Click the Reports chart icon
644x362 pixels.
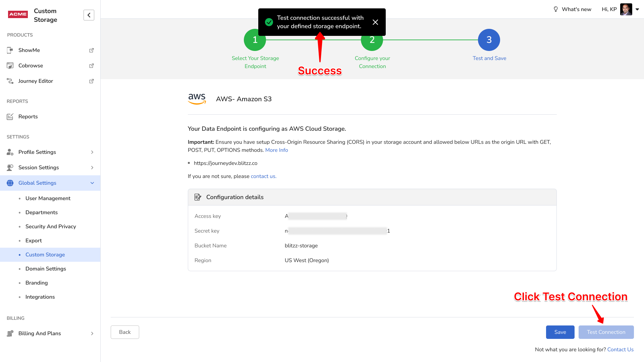pyautogui.click(x=10, y=117)
